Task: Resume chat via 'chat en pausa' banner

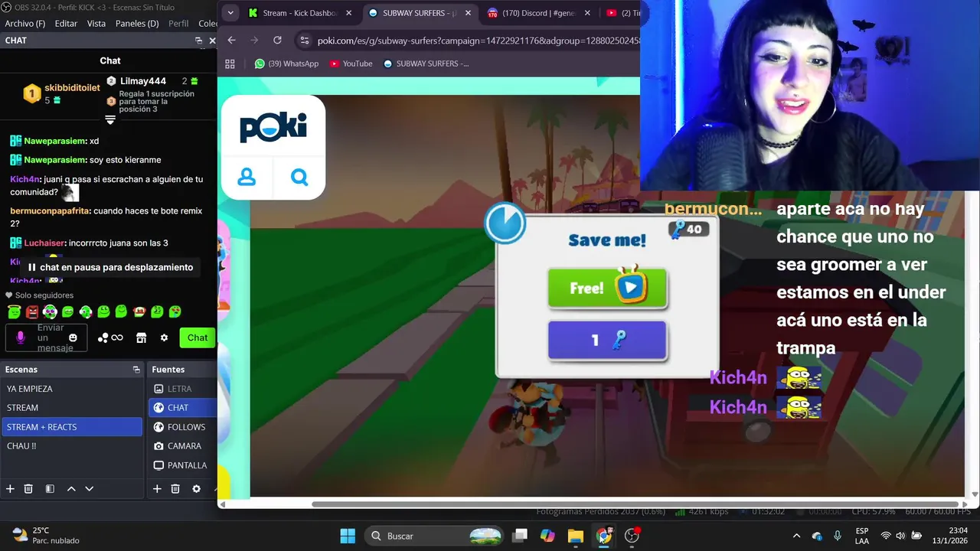Action: [110, 267]
